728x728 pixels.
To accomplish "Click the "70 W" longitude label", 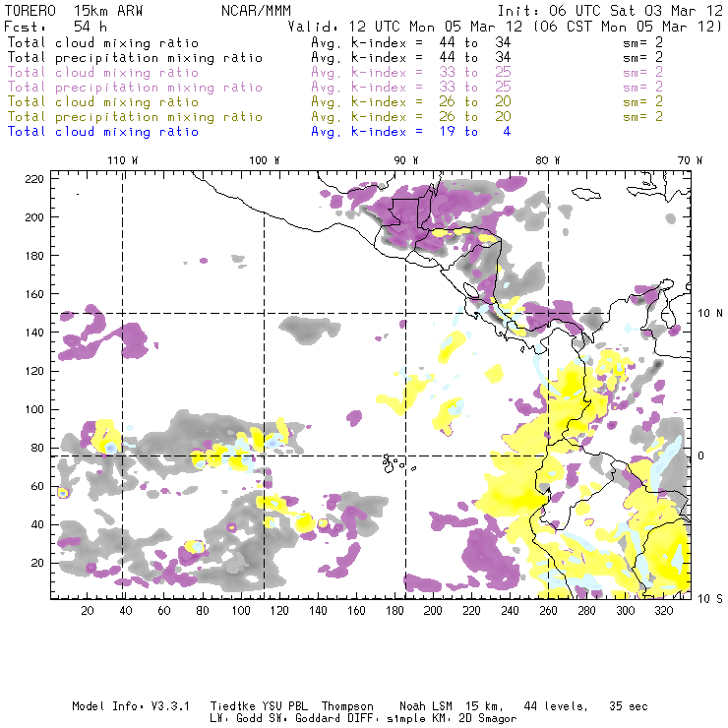I will [690, 160].
